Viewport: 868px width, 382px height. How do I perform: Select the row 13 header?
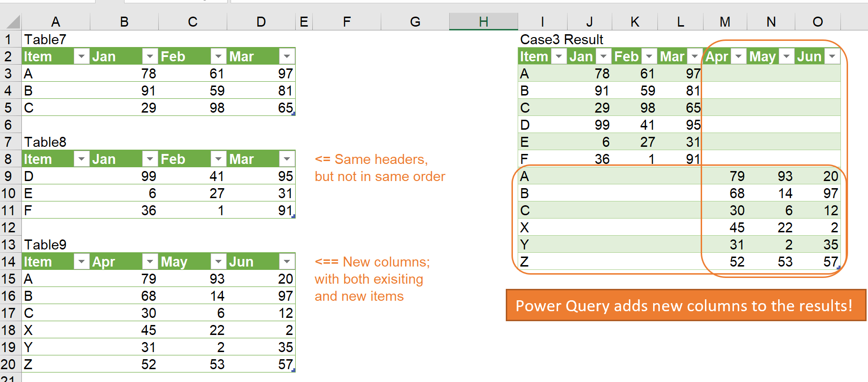9,245
